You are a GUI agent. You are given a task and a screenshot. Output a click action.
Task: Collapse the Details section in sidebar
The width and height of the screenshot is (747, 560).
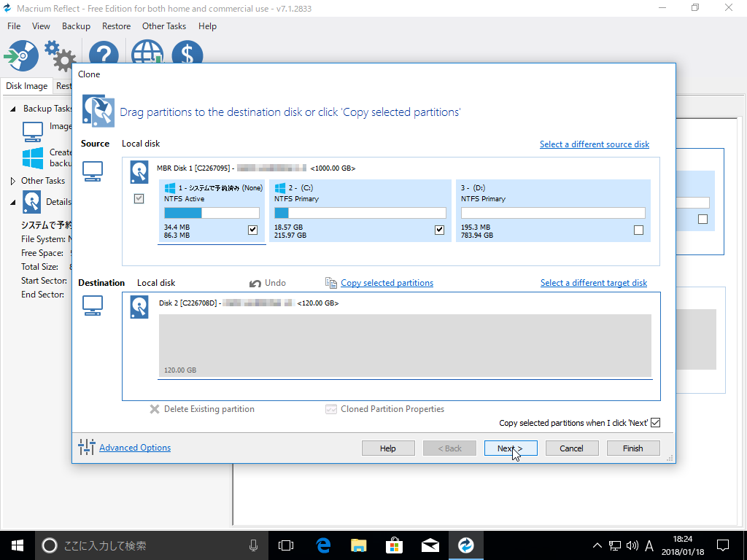pyautogui.click(x=13, y=203)
